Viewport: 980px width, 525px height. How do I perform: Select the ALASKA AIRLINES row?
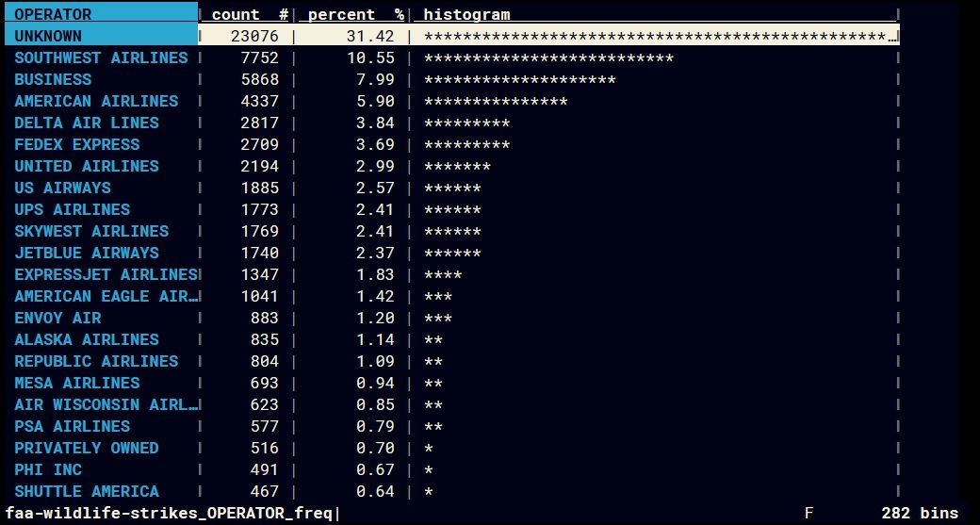point(452,339)
